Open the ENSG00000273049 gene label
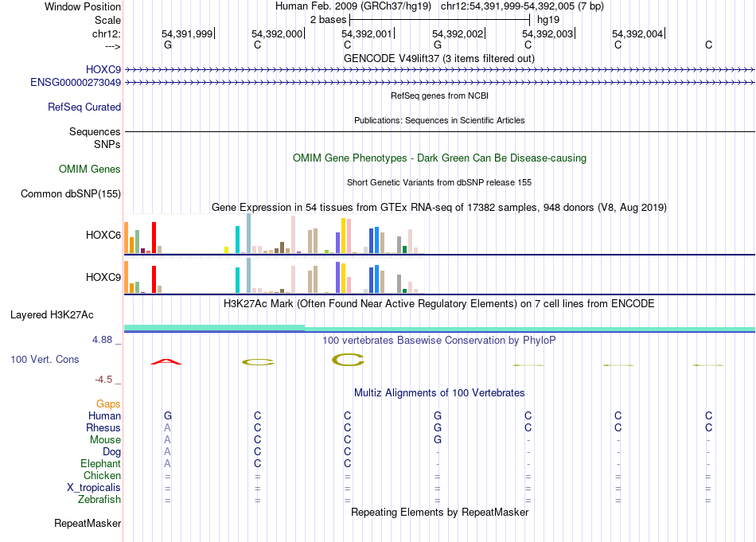Viewport: 756px width, 542px height. [76, 83]
